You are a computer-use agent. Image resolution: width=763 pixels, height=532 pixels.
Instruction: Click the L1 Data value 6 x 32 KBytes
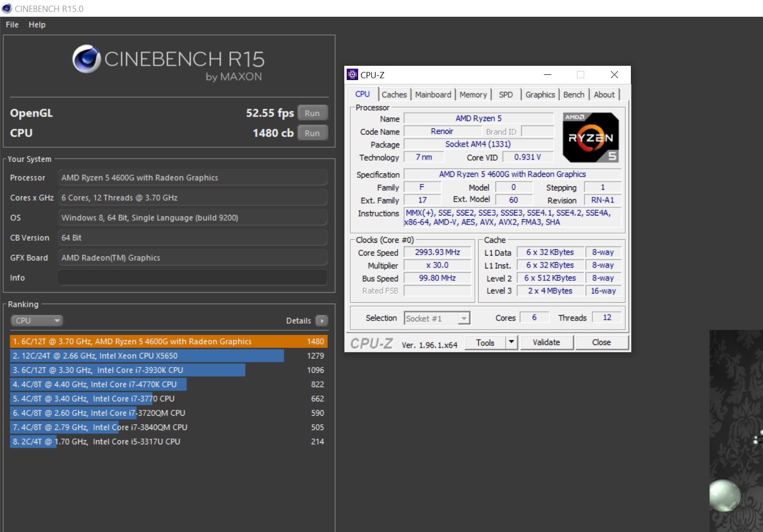(550, 252)
